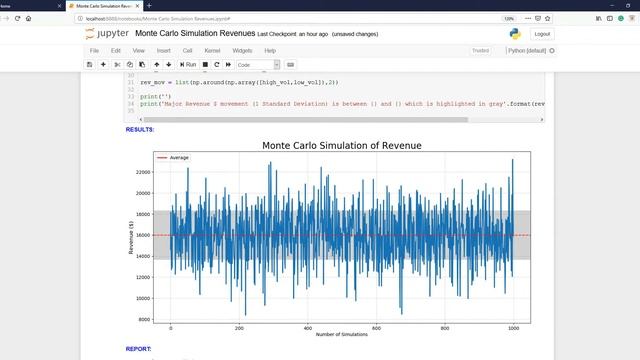Click the Python logo icon
The width and height of the screenshot is (640, 360).
pyautogui.click(x=515, y=34)
